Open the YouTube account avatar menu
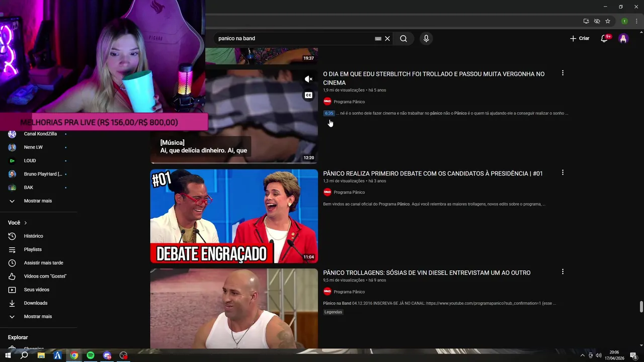 pyautogui.click(x=623, y=39)
